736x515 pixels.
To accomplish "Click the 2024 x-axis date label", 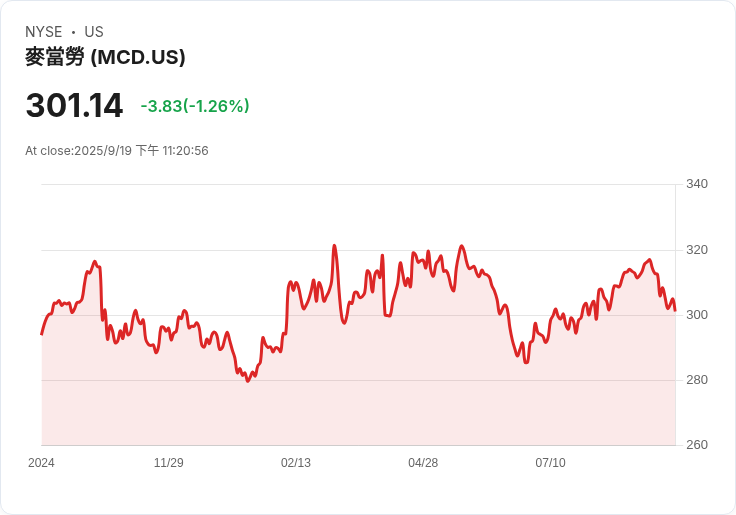I will point(41,463).
